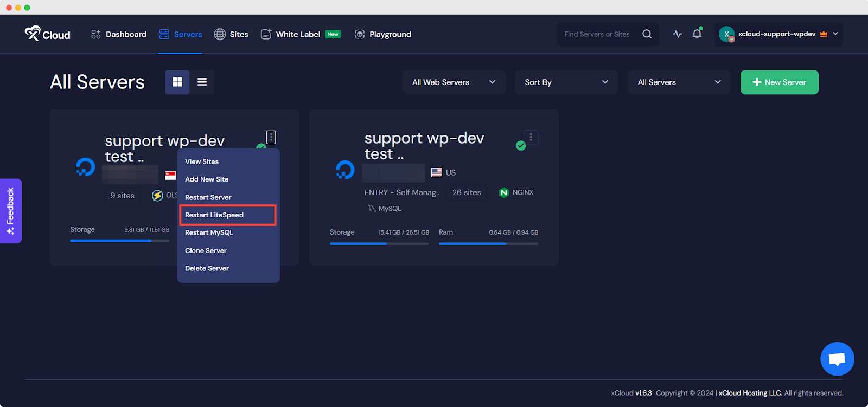Click the xCloud logo
The image size is (868, 407).
click(47, 34)
